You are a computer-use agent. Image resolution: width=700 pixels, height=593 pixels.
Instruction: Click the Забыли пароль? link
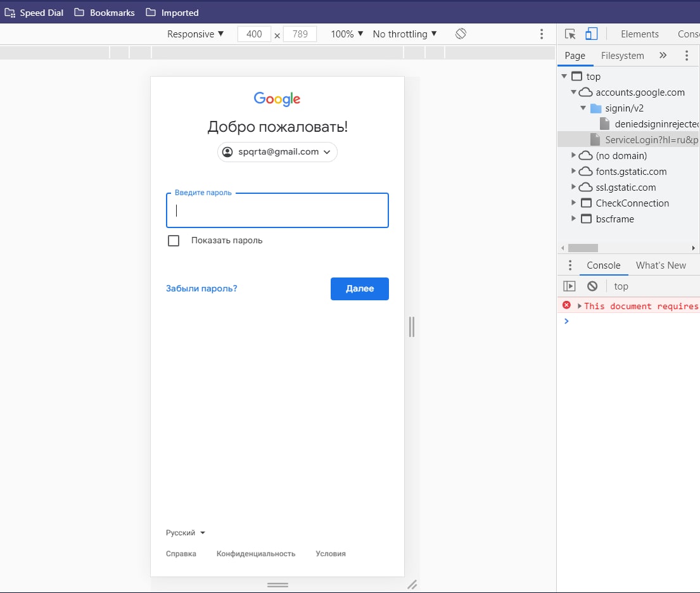(x=201, y=288)
